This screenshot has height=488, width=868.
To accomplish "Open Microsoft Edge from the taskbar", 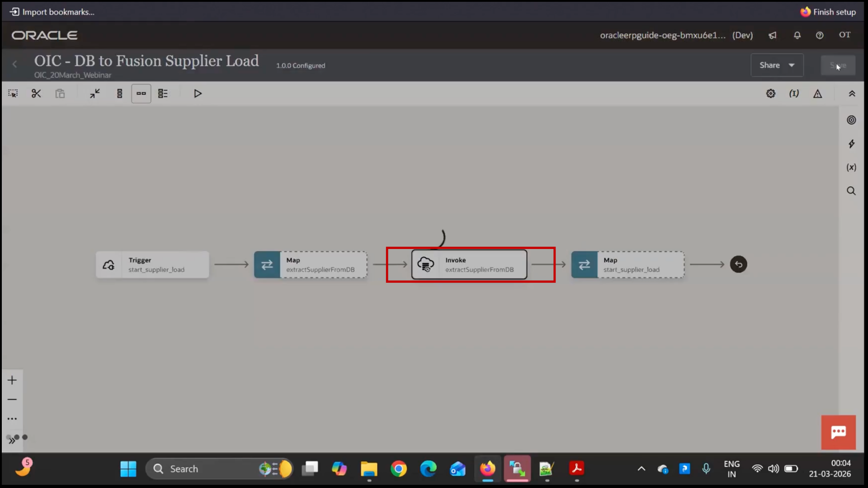I will [428, 469].
